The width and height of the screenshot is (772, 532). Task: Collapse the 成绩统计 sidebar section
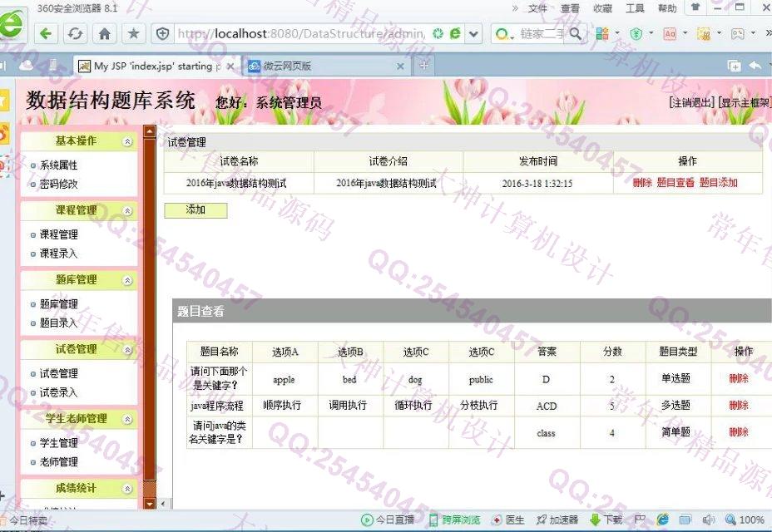127,489
